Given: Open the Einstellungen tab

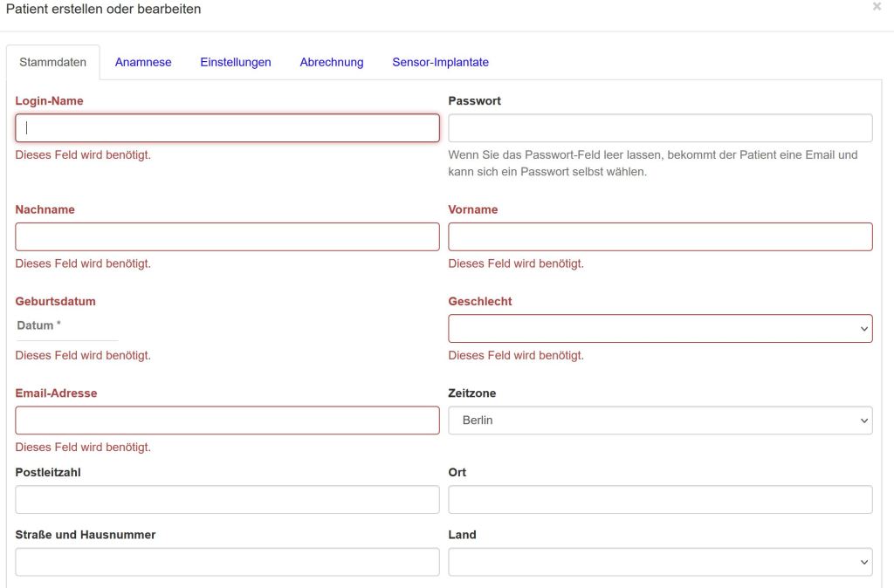Looking at the screenshot, I should pos(236,62).
